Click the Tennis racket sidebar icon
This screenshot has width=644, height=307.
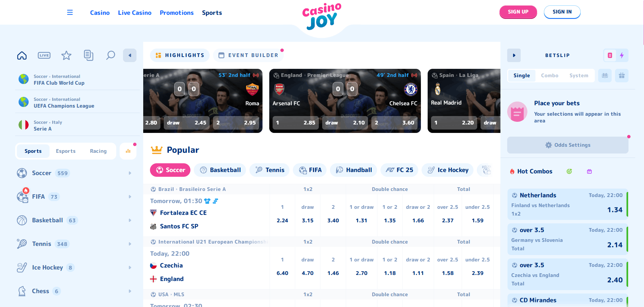(22, 244)
